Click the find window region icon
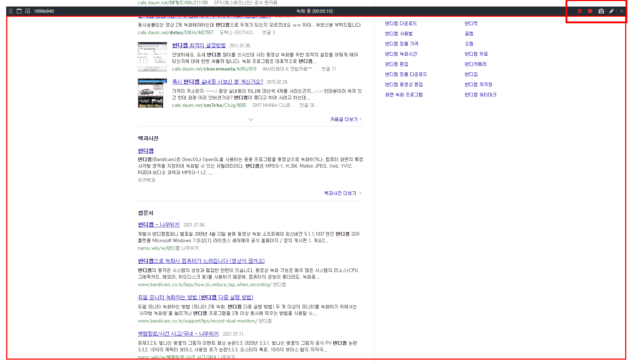Screen dimensions: 635x364 click(x=27, y=11)
